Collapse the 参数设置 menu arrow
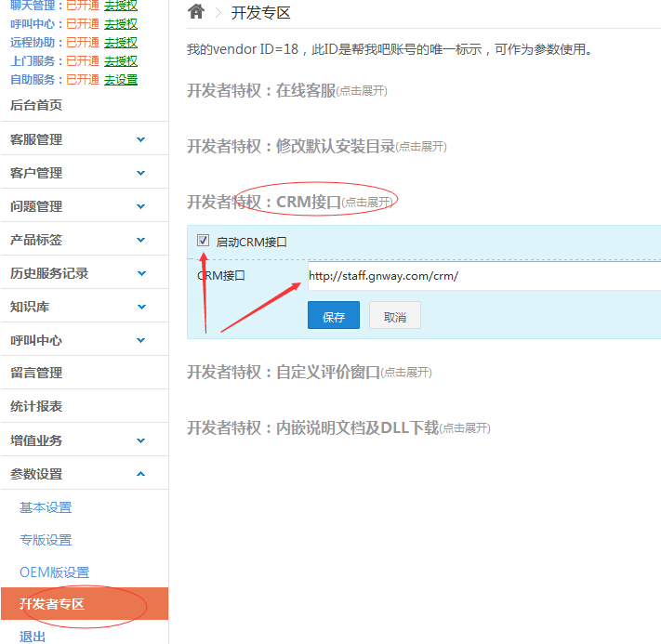 (140, 474)
